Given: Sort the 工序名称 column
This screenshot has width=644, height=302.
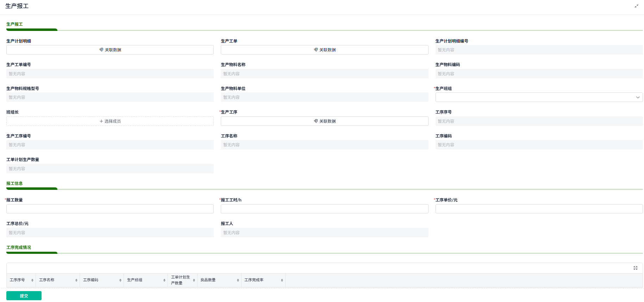Looking at the screenshot, I should pyautogui.click(x=76, y=280).
